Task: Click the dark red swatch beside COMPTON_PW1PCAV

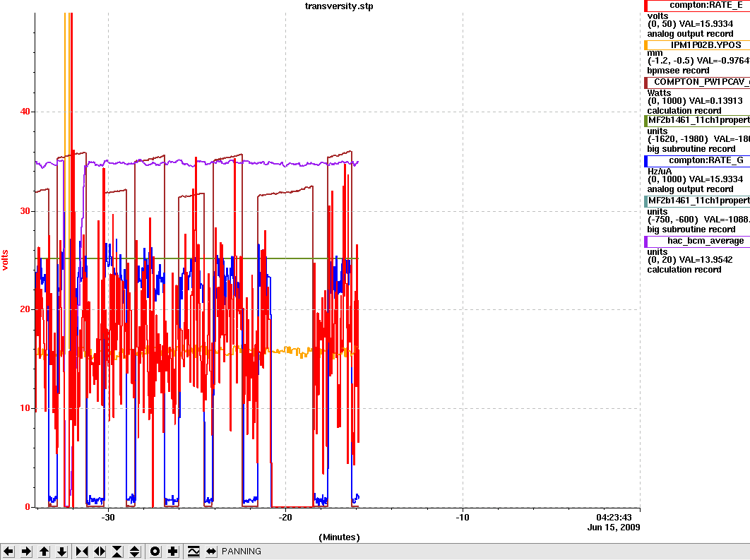Action: [645, 82]
